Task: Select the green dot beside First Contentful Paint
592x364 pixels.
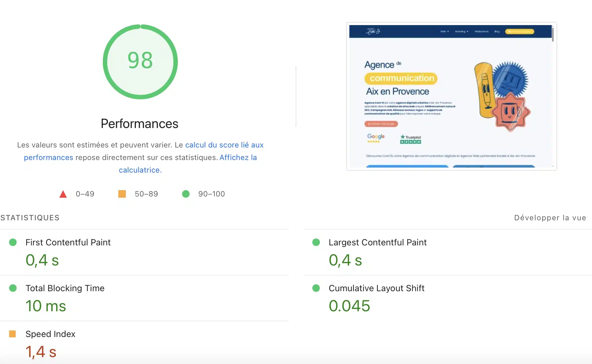Action: point(13,242)
